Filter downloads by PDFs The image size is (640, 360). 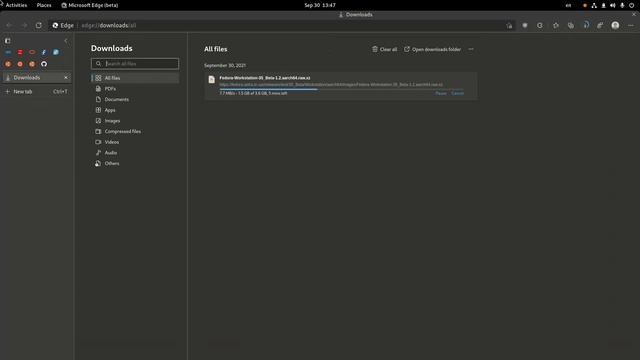pos(135,89)
